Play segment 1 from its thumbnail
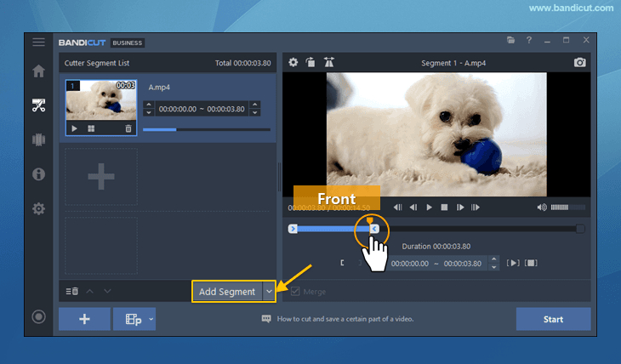This screenshot has width=621, height=364. pos(75,128)
